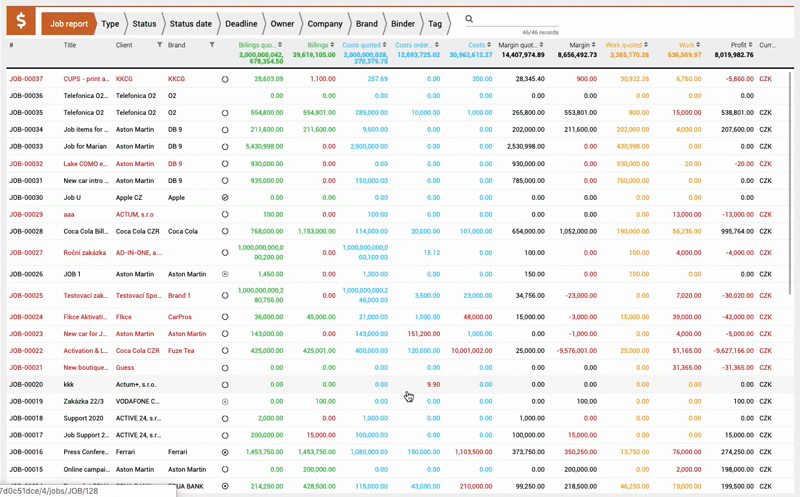
Task: Select the Tag filter tab
Action: (x=435, y=23)
